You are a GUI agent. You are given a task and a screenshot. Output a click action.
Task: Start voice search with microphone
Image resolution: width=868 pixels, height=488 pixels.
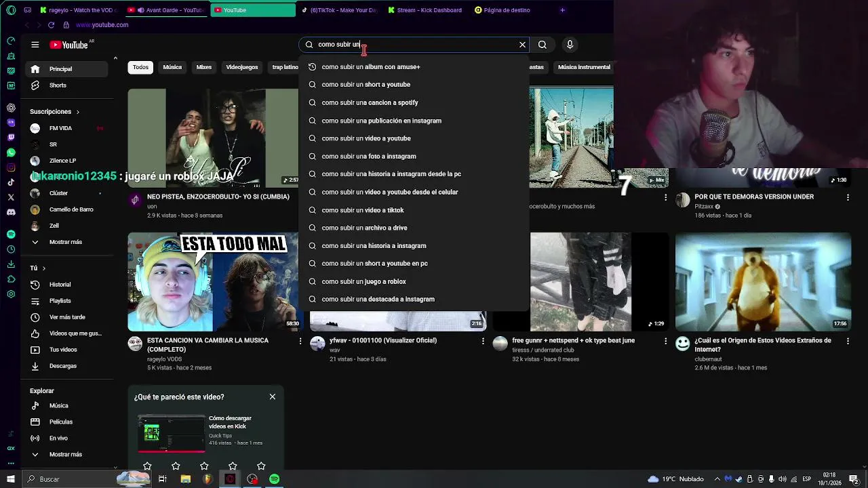(x=570, y=45)
